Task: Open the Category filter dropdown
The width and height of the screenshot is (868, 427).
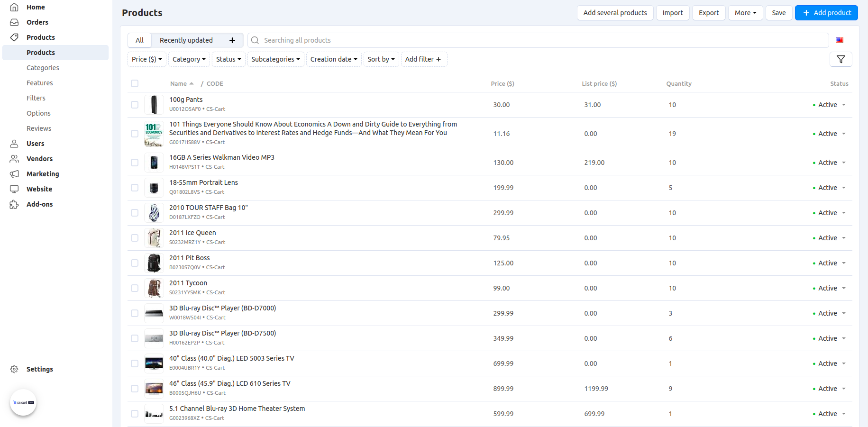Action: (x=189, y=59)
